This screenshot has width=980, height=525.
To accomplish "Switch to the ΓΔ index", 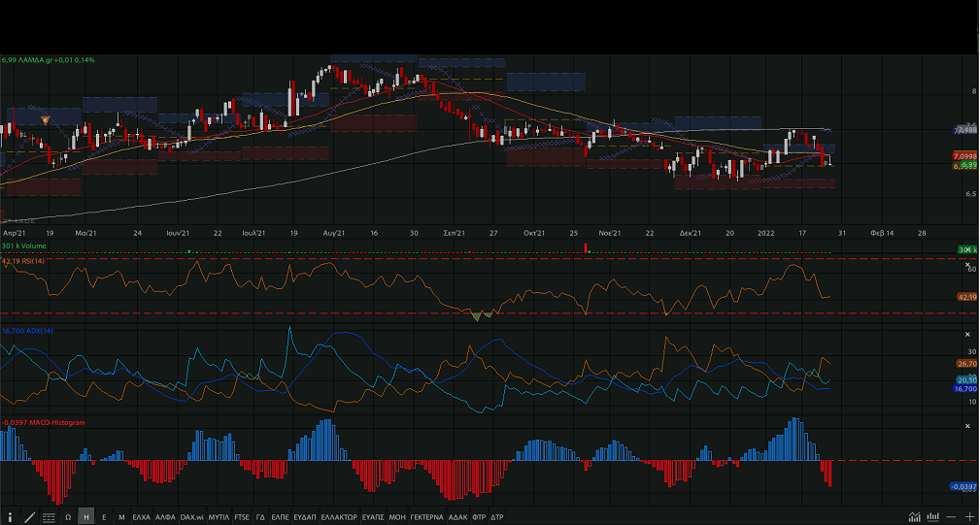I will 260,517.
